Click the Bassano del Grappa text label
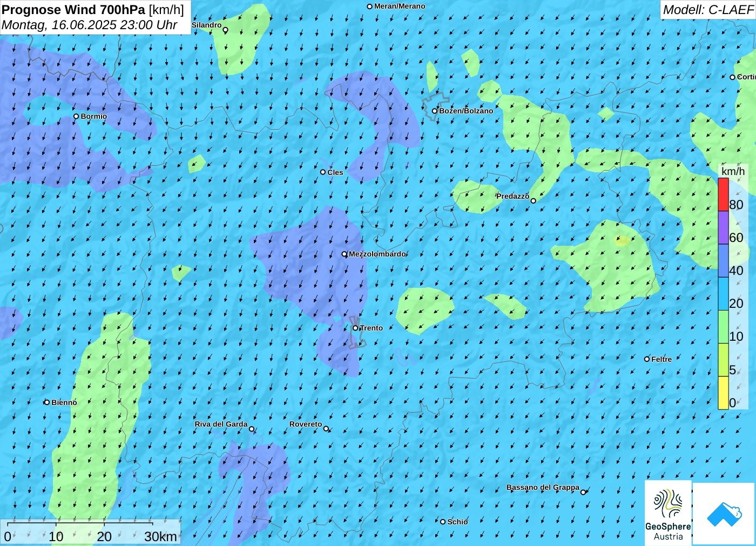This screenshot has height=546, width=756. coord(543,487)
